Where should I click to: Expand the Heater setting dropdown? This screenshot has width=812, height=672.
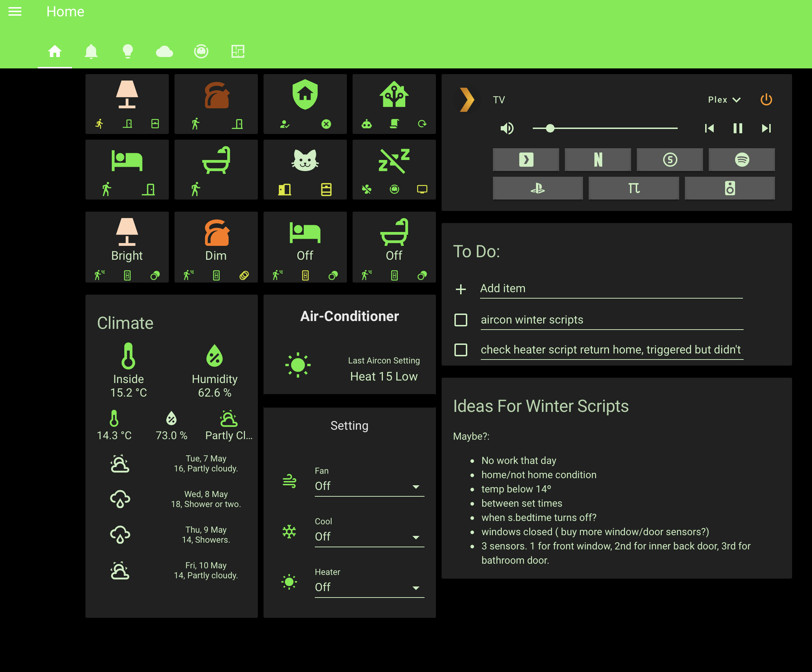click(x=369, y=587)
